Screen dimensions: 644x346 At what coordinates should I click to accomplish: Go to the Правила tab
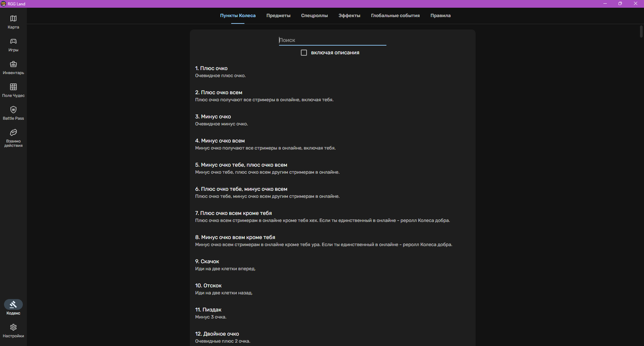tap(440, 15)
